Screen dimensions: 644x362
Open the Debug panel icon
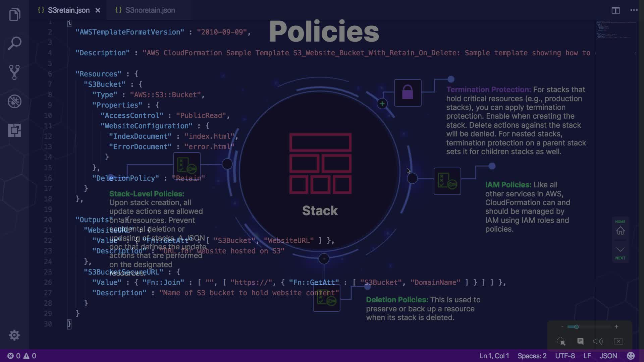click(14, 101)
